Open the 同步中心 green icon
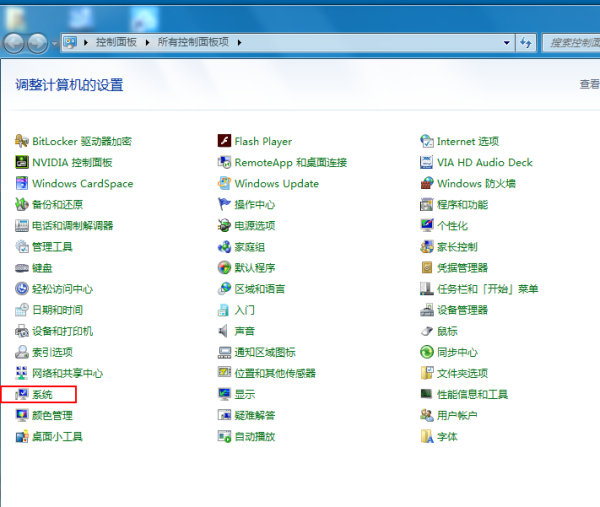 coord(427,352)
